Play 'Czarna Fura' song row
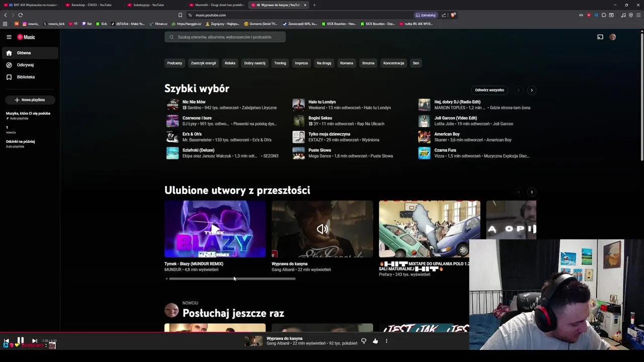 476,153
